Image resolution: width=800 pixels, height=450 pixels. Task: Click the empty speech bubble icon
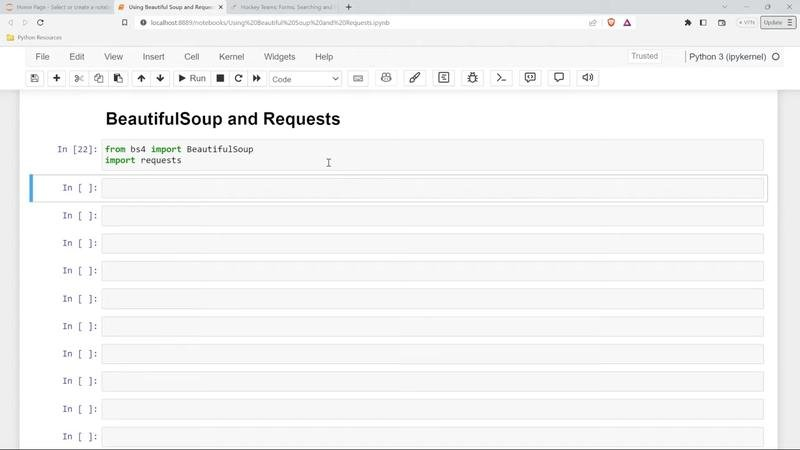tap(559, 78)
